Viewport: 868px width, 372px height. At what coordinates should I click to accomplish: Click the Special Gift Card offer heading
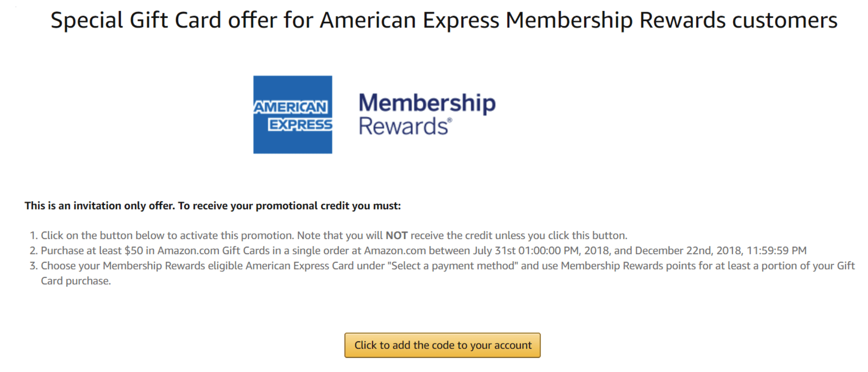(x=444, y=20)
